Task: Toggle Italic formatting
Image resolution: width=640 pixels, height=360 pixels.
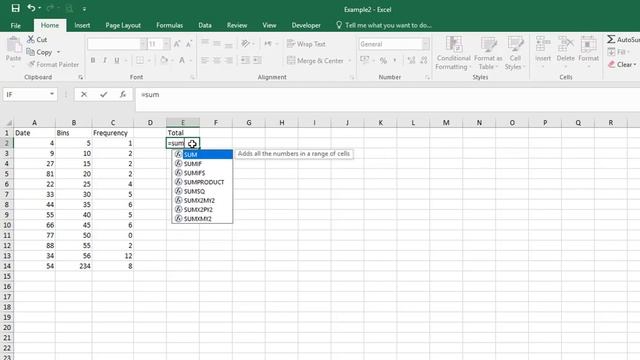Action: pos(105,60)
